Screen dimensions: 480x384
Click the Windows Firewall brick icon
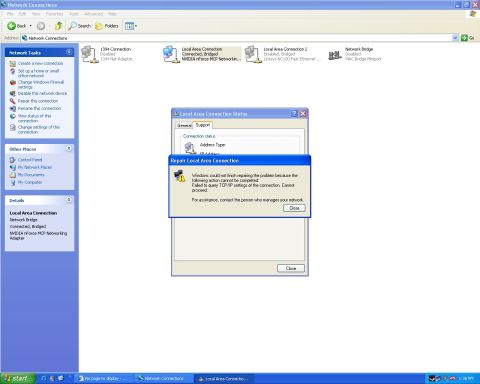(x=13, y=82)
